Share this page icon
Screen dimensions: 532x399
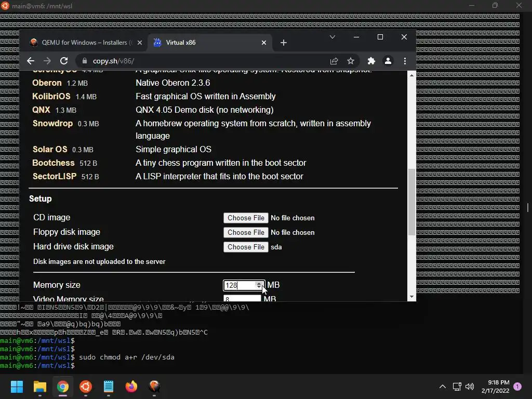(x=334, y=61)
